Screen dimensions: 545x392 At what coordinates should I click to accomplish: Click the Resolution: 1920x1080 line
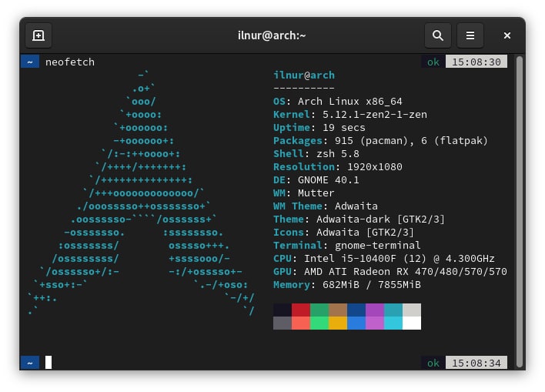(337, 167)
